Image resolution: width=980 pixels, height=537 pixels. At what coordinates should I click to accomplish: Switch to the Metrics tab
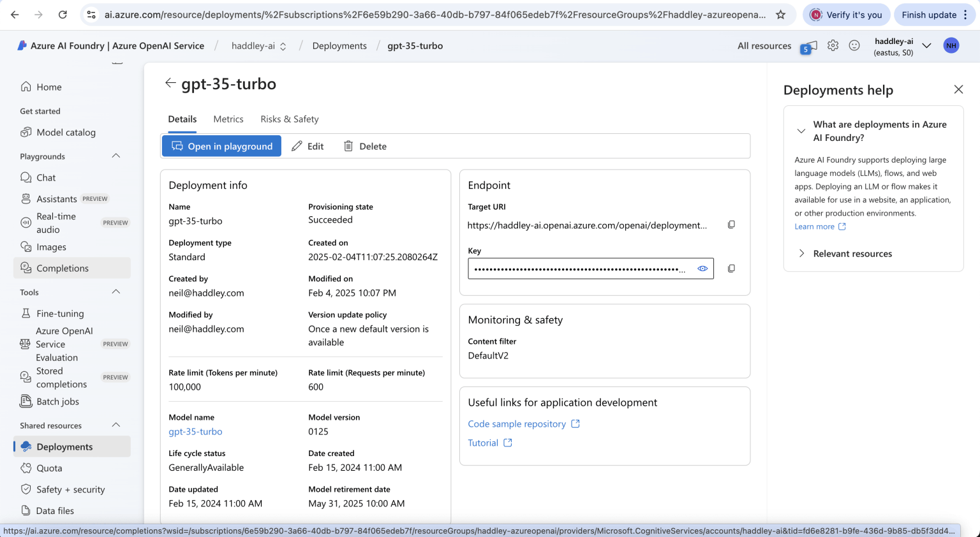228,119
